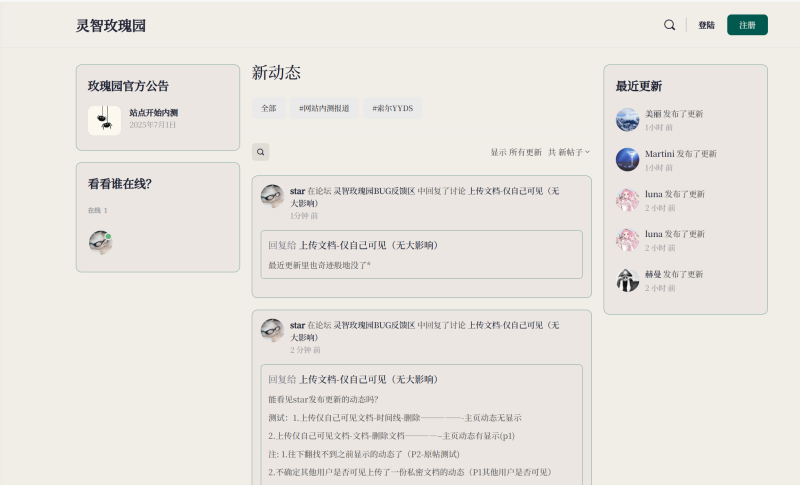Click the 注册 register button

point(747,25)
